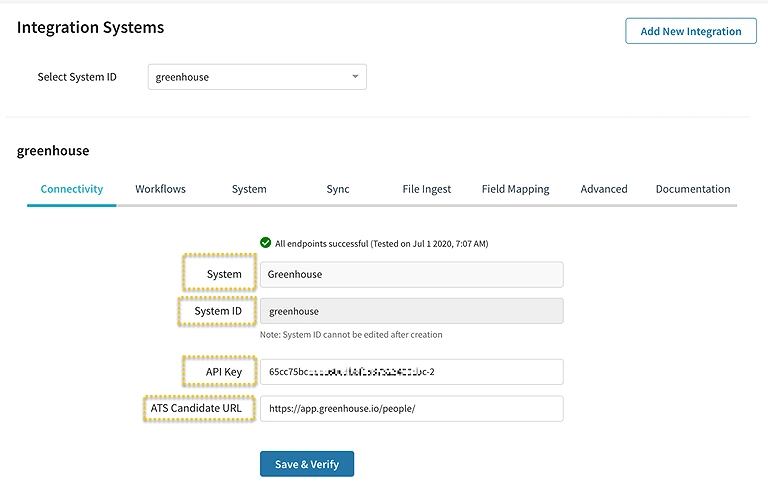Click the 'System ID' label in form
This screenshot has width=768, height=490.
click(x=218, y=311)
